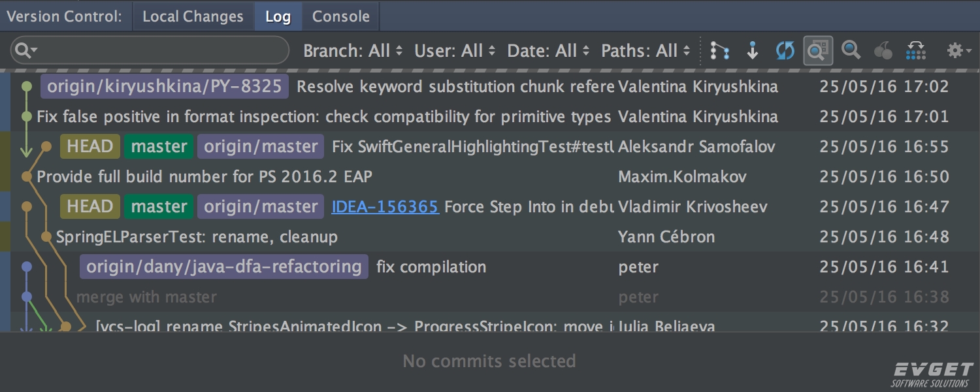Image resolution: width=980 pixels, height=392 pixels.
Task: Switch to the Local Changes tab
Action: pos(193,16)
